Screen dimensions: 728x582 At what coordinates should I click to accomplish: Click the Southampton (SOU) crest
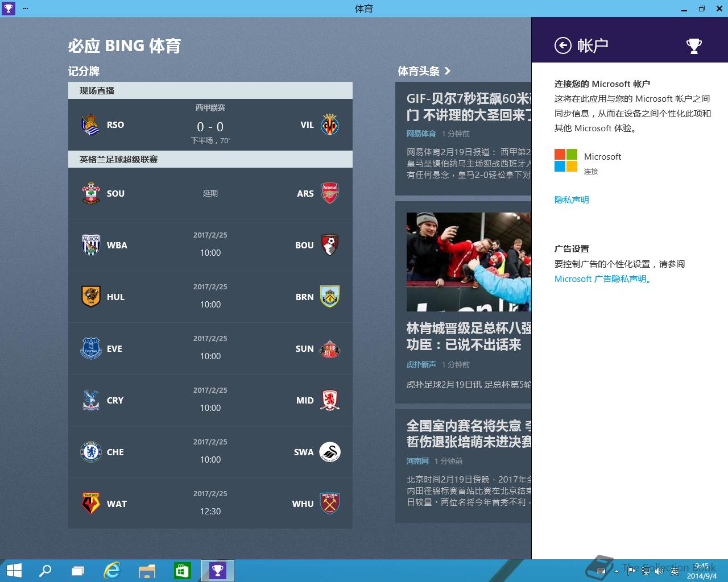pos(91,193)
